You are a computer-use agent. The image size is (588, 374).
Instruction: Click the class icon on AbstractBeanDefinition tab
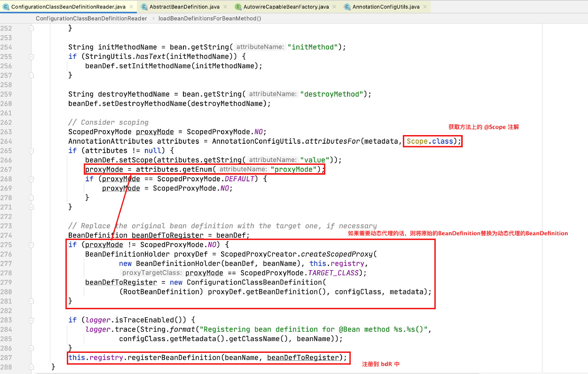144,7
